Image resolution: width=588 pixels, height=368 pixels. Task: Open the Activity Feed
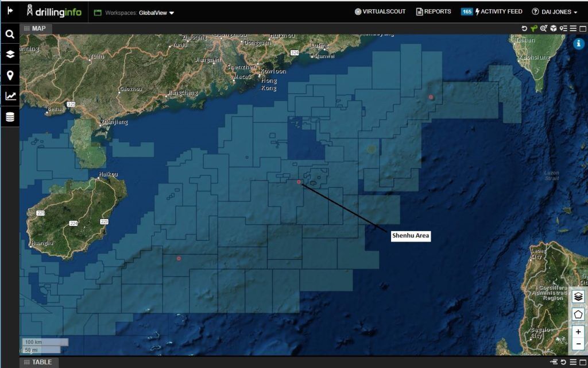[499, 11]
